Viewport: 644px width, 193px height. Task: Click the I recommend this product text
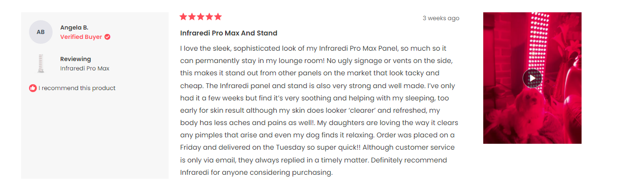click(x=77, y=88)
